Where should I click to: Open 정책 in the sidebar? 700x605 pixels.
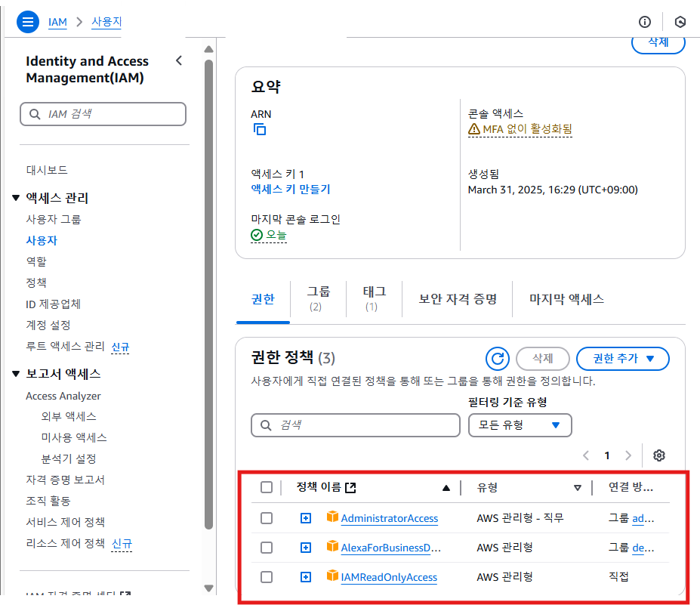click(36, 282)
